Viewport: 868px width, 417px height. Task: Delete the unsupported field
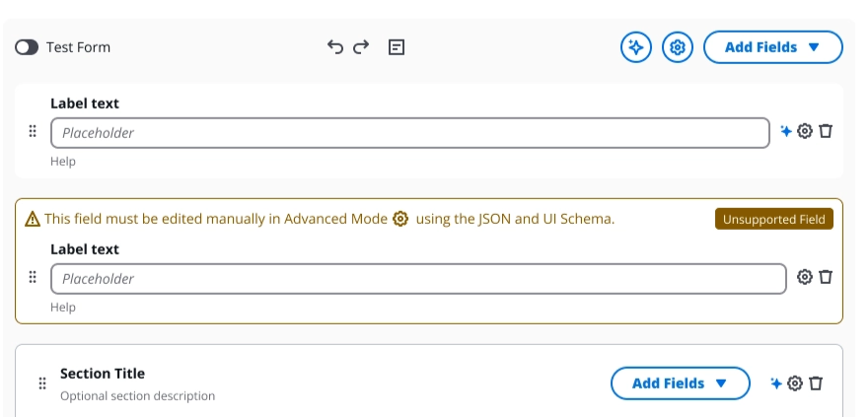coord(827,277)
